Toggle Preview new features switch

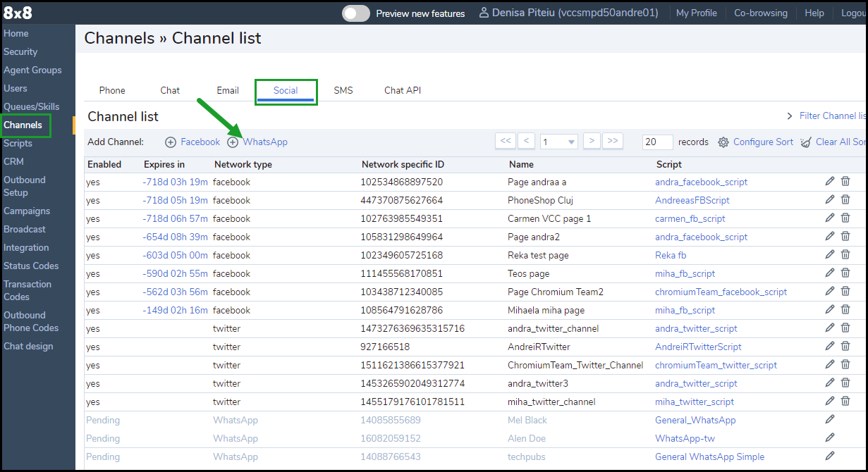356,13
